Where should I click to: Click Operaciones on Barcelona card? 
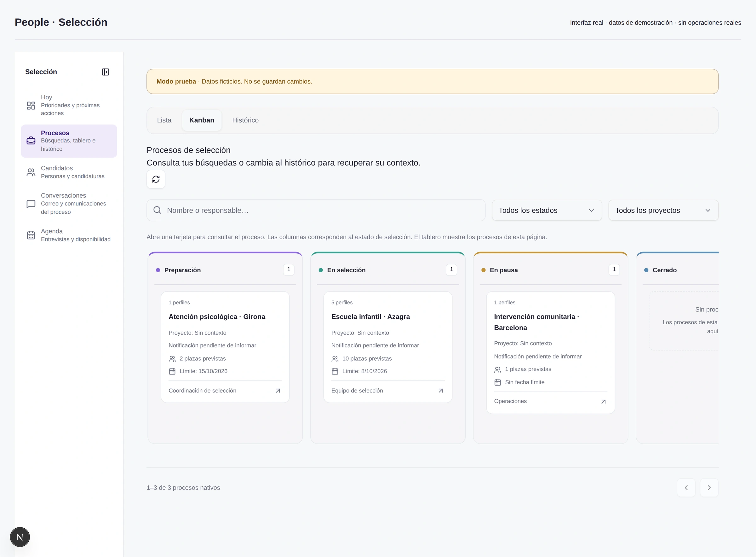[x=510, y=401]
